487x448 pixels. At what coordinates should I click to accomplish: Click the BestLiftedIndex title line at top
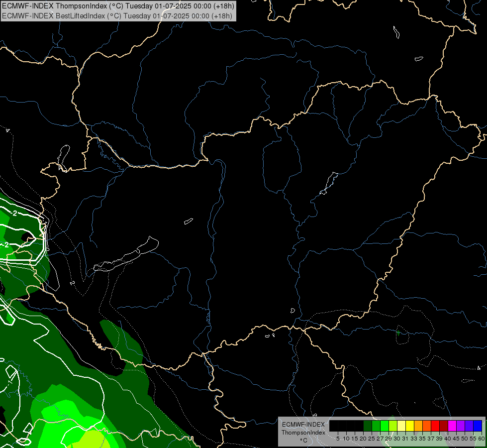117,16
